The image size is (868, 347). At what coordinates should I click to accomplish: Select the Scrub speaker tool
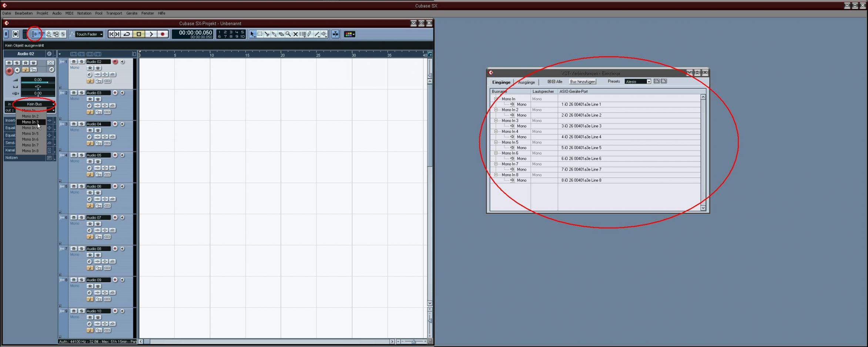coord(324,34)
